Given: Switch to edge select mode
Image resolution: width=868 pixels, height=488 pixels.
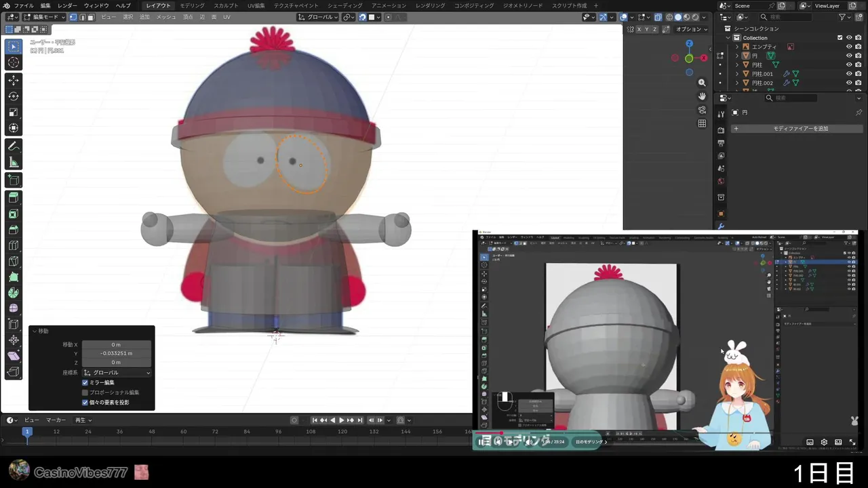Looking at the screenshot, I should point(82,17).
